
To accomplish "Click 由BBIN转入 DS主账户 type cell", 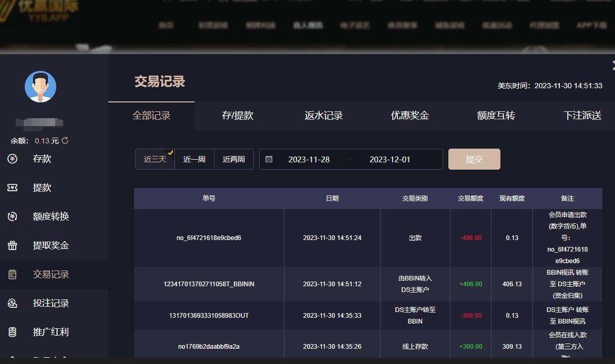I will point(415,284).
